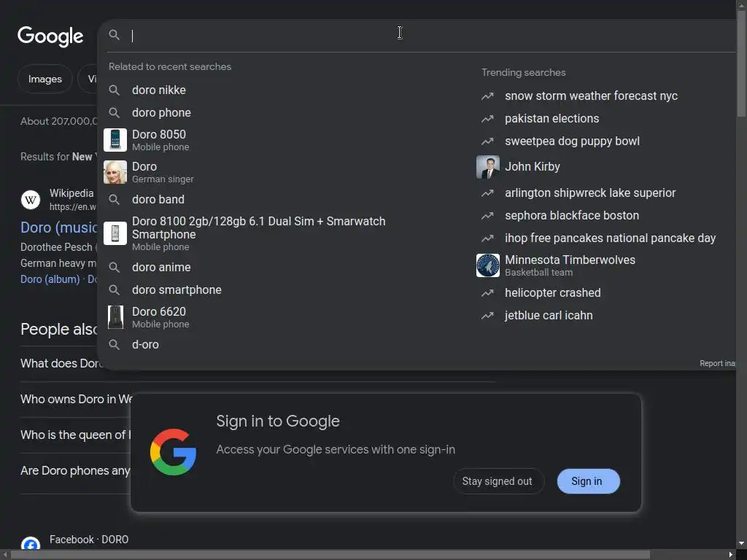Click the vertical scrollbar thumb
Image resolution: width=747 pixels, height=560 pixels.
coord(741,63)
